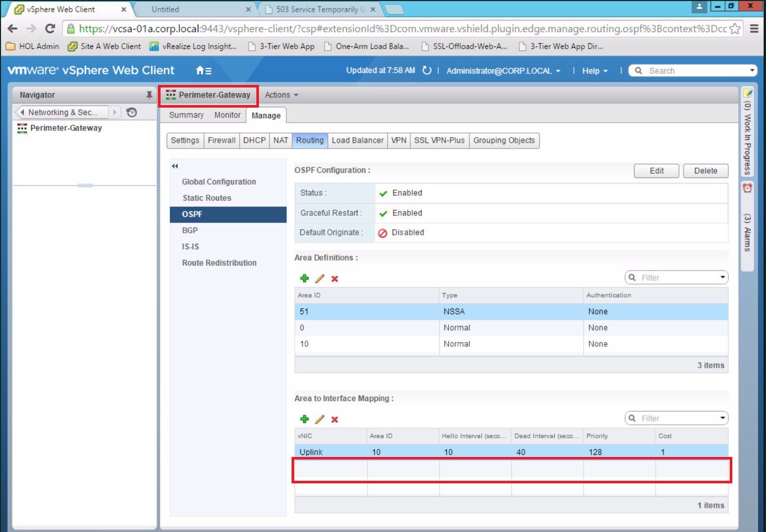
Task: Add a new area to interface mapping
Action: tap(305, 419)
